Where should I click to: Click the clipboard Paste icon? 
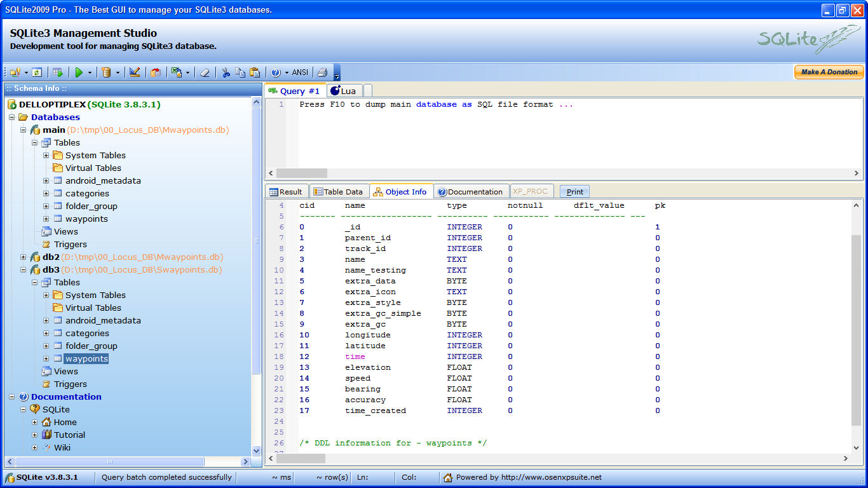tap(255, 72)
